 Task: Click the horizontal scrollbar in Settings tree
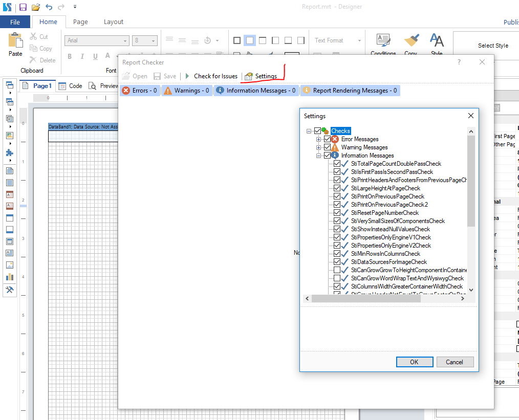(x=366, y=299)
